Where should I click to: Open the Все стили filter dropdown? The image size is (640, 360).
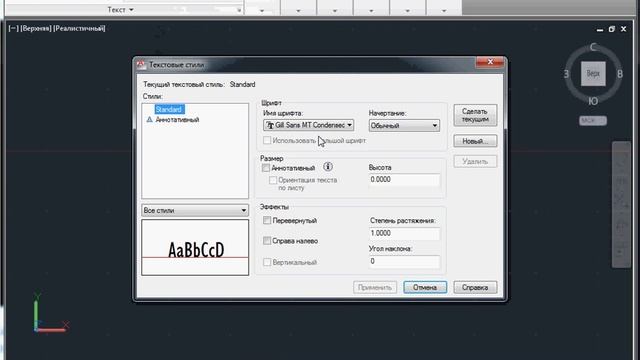(195, 210)
